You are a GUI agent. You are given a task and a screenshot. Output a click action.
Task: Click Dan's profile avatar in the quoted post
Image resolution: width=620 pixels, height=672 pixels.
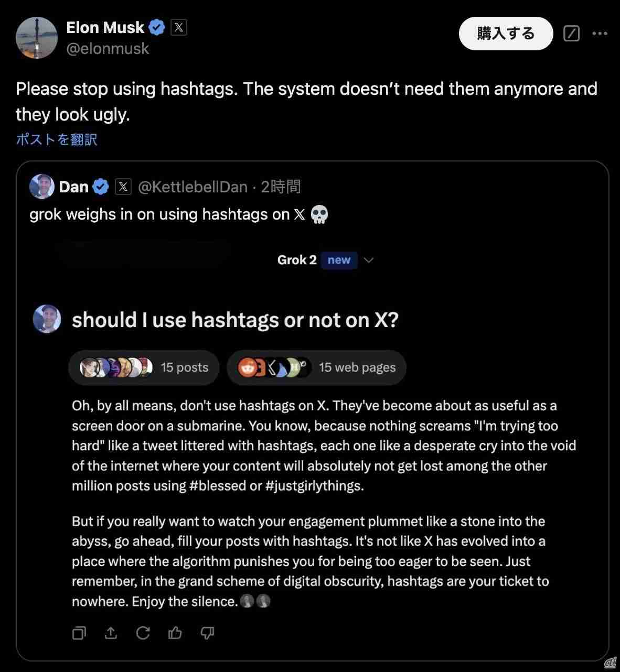click(x=42, y=187)
